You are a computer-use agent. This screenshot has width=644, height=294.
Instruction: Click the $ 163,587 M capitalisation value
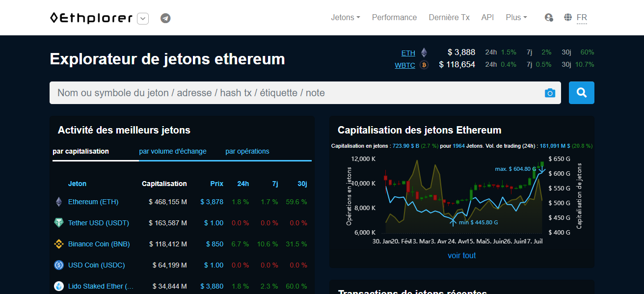click(168, 223)
